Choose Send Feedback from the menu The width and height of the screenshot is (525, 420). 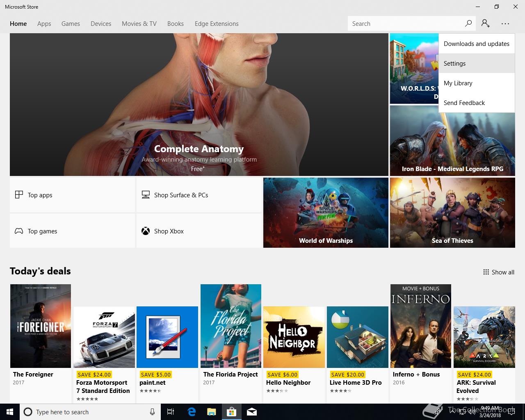[x=477, y=103]
